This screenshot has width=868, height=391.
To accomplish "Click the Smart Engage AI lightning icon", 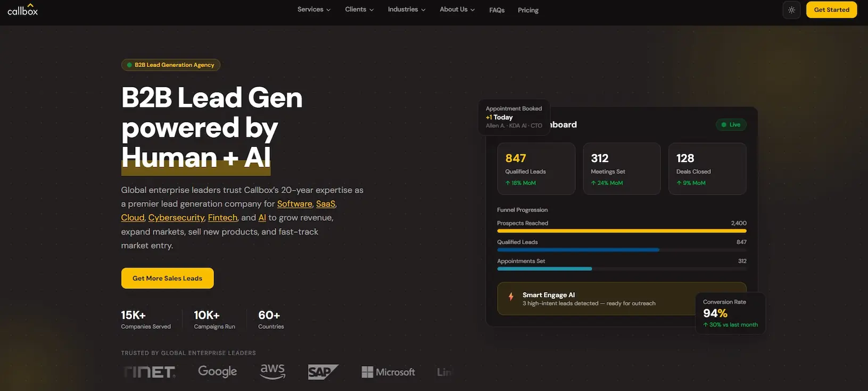I will coord(511,297).
